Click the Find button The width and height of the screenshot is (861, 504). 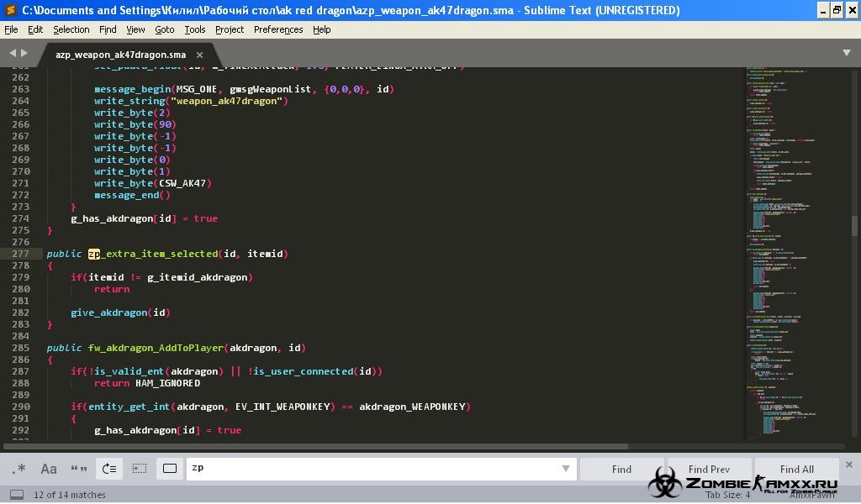click(x=621, y=470)
